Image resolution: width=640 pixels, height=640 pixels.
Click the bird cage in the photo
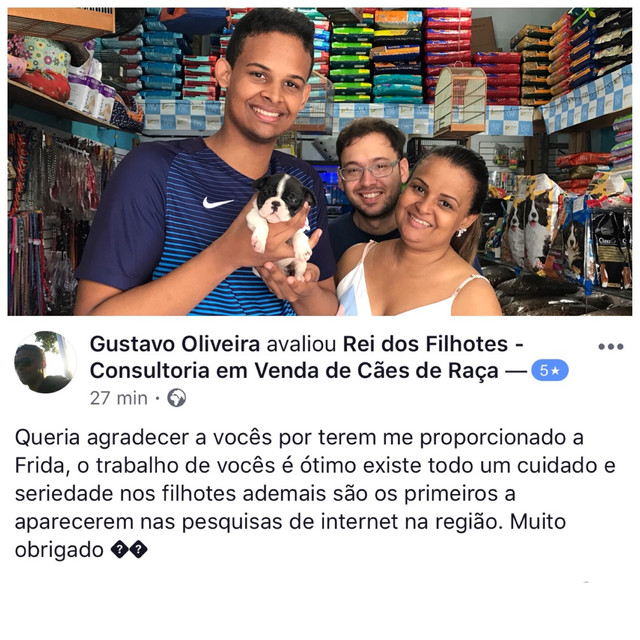tap(460, 101)
